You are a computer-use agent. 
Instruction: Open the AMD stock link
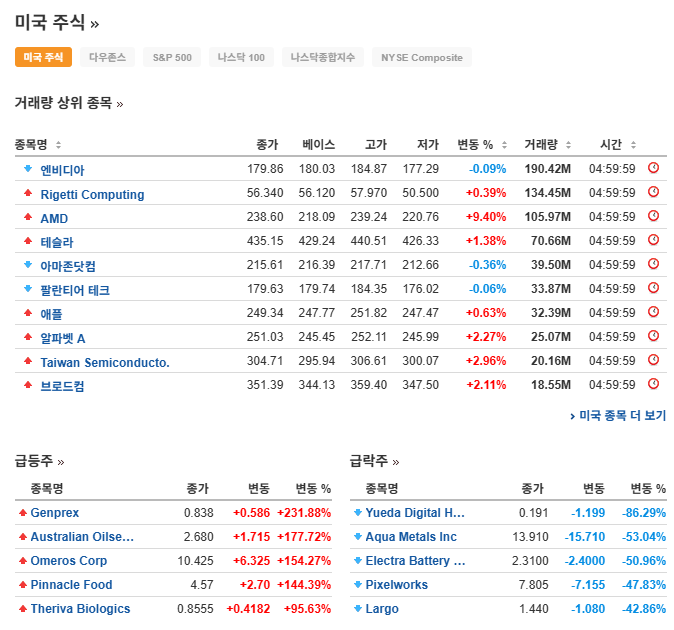coord(54,219)
